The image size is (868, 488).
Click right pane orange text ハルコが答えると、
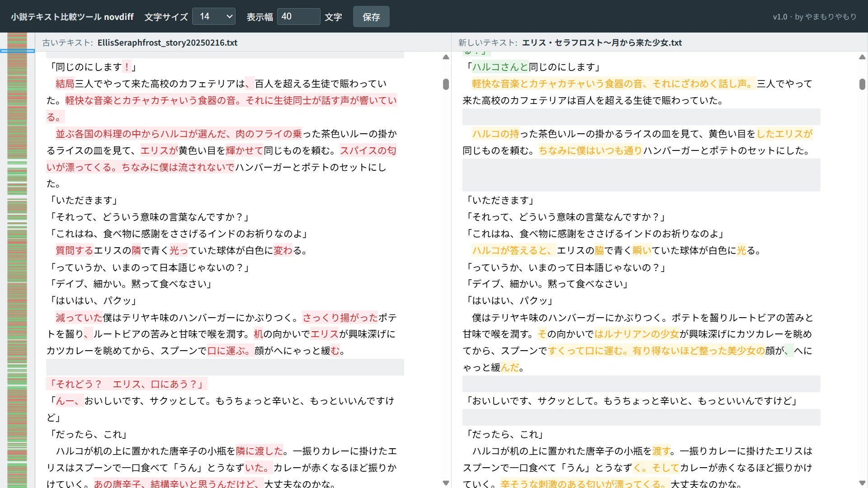(x=514, y=250)
